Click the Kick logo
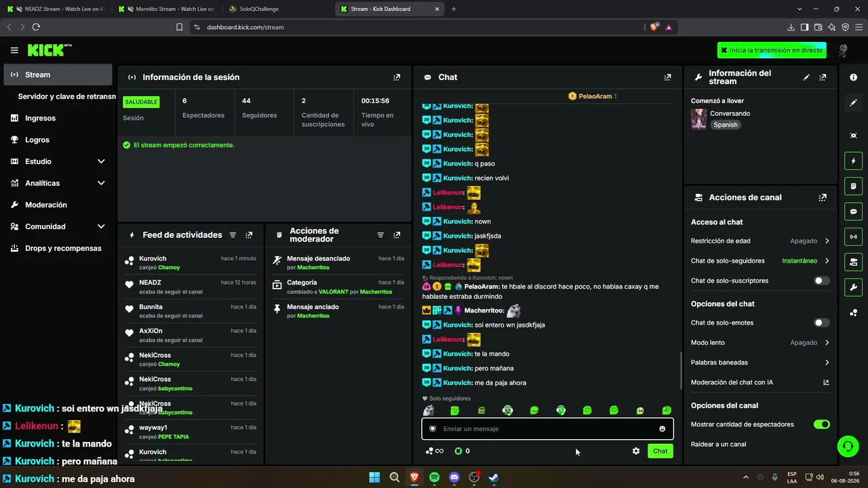The image size is (868, 488). point(50,50)
